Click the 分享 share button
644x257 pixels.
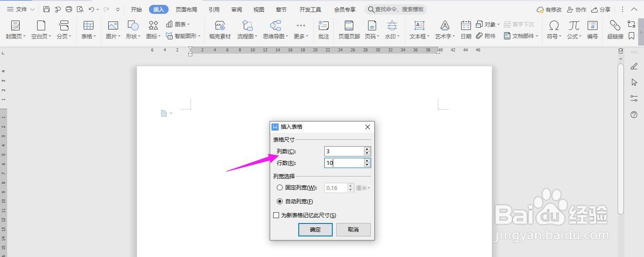[x=601, y=9]
